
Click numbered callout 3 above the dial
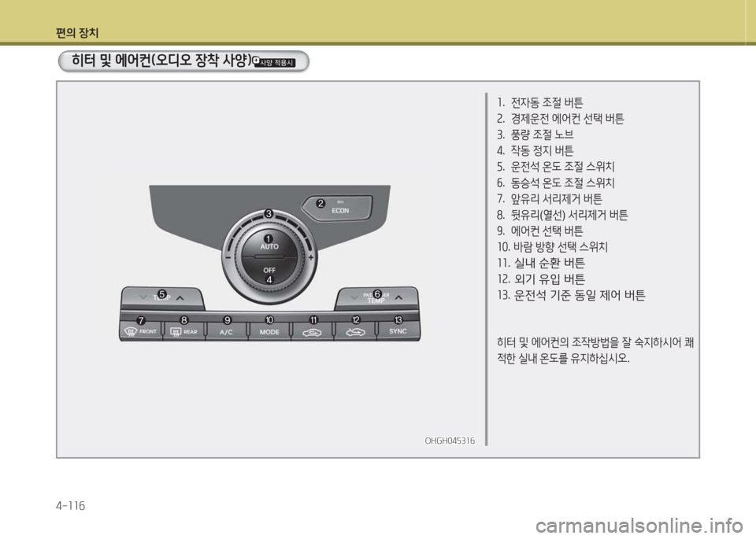[269, 214]
